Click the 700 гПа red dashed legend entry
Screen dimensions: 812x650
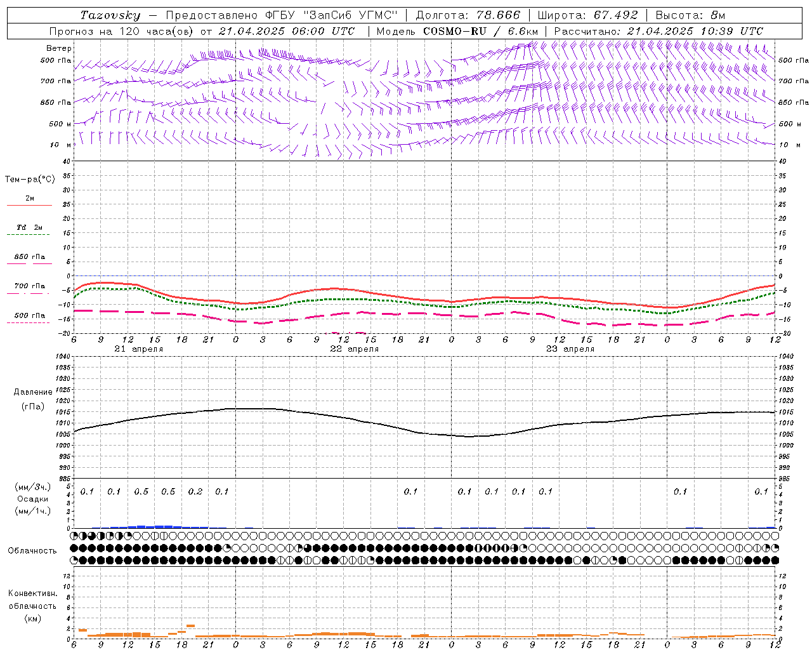tap(29, 286)
